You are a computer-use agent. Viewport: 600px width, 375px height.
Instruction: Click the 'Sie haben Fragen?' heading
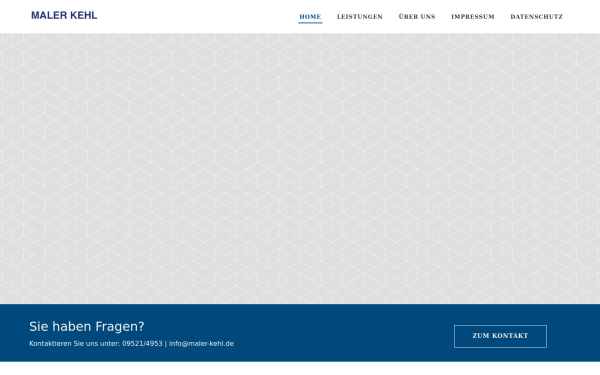[87, 326]
